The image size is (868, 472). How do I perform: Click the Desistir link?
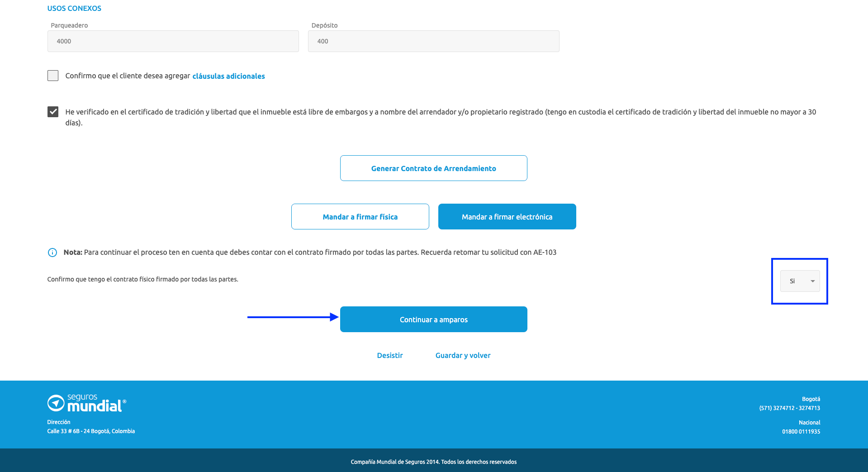(389, 356)
